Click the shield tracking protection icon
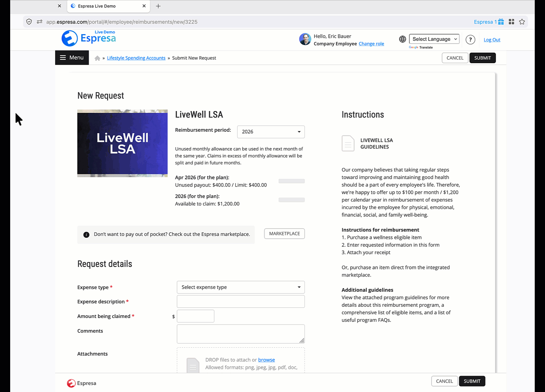Viewport: 545px width, 392px height. tap(29, 22)
